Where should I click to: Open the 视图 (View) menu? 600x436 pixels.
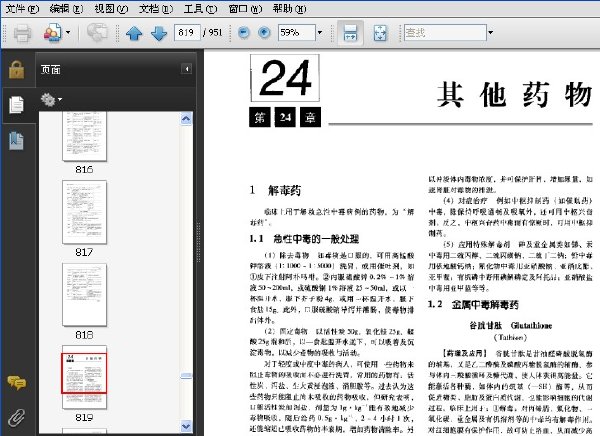(x=111, y=8)
